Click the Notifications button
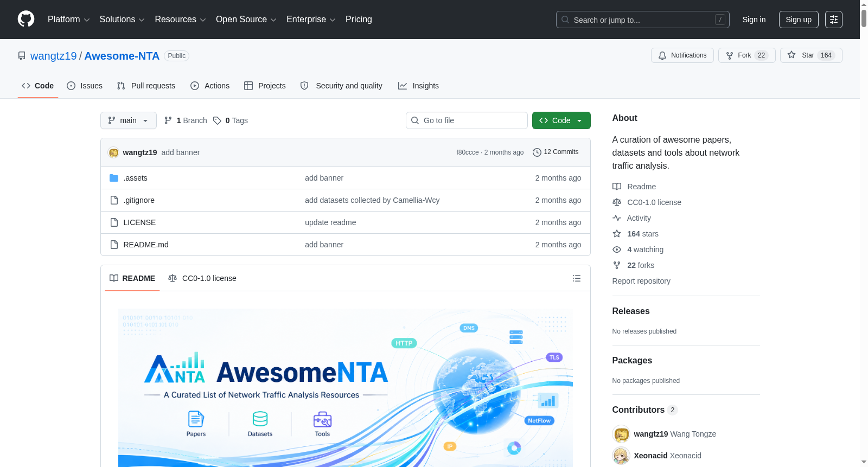The width and height of the screenshot is (868, 467). tap(682, 55)
